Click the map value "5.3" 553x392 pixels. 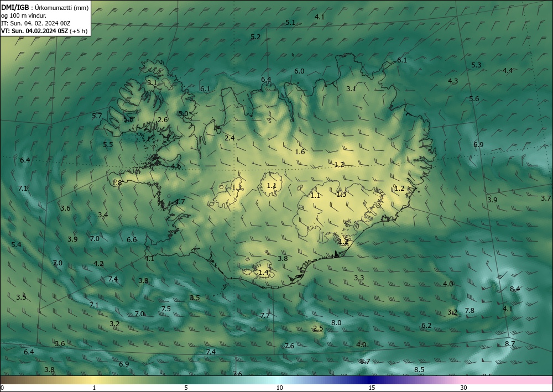pos(476,65)
